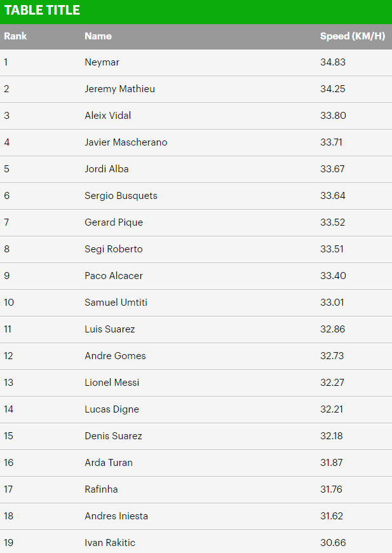Click the Name column header
The height and width of the screenshot is (553, 392).
(x=98, y=36)
